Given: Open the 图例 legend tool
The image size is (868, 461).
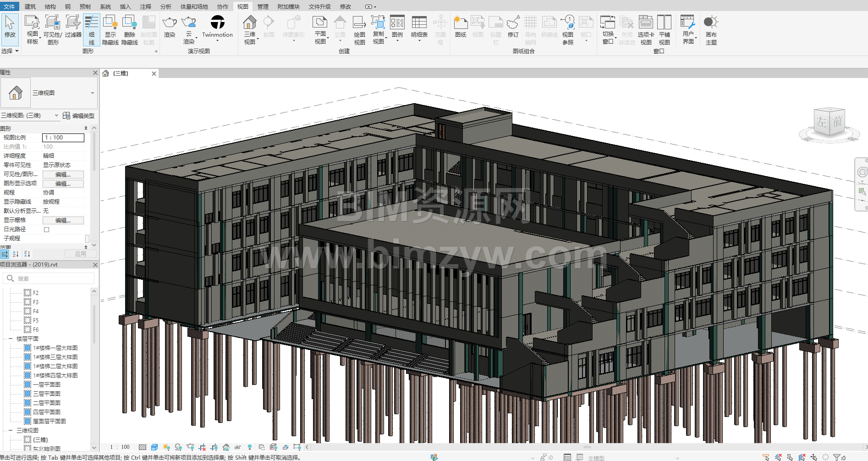Looking at the screenshot, I should coord(397,23).
